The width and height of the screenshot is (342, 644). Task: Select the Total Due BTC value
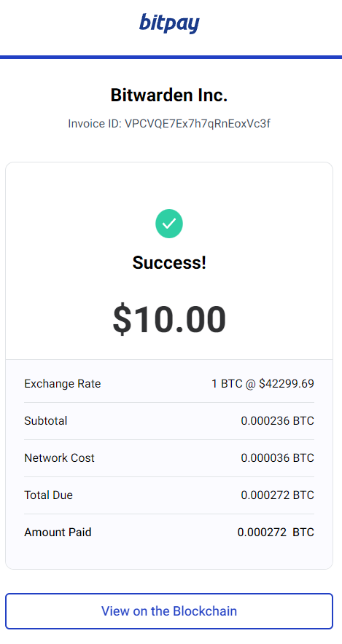coord(277,495)
